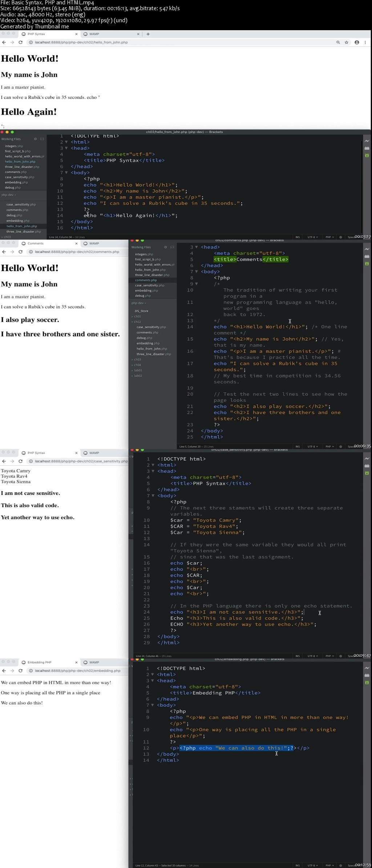Click green extension icon in hello_from_john.php frame

367,155
